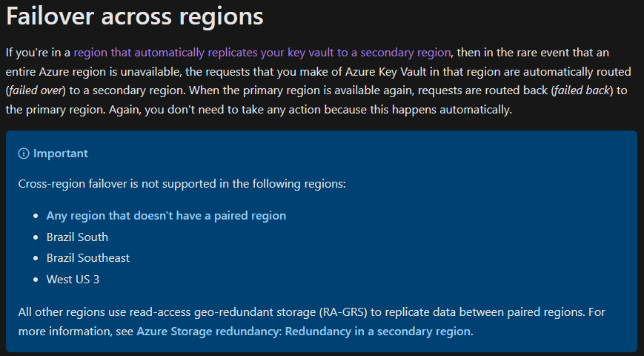Open 'Any region that doesn't have a paired region'
644x356 pixels.
(x=166, y=216)
